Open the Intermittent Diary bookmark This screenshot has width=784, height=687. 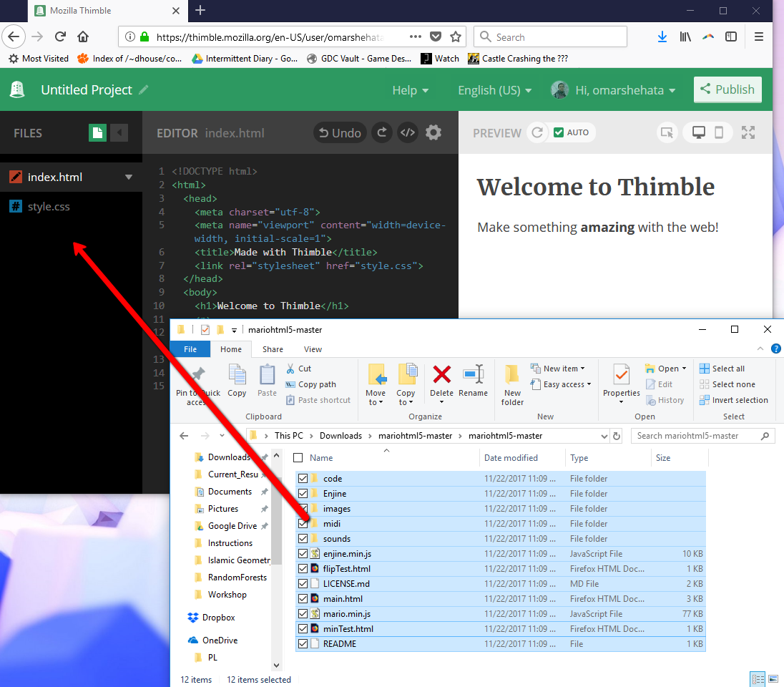point(245,59)
